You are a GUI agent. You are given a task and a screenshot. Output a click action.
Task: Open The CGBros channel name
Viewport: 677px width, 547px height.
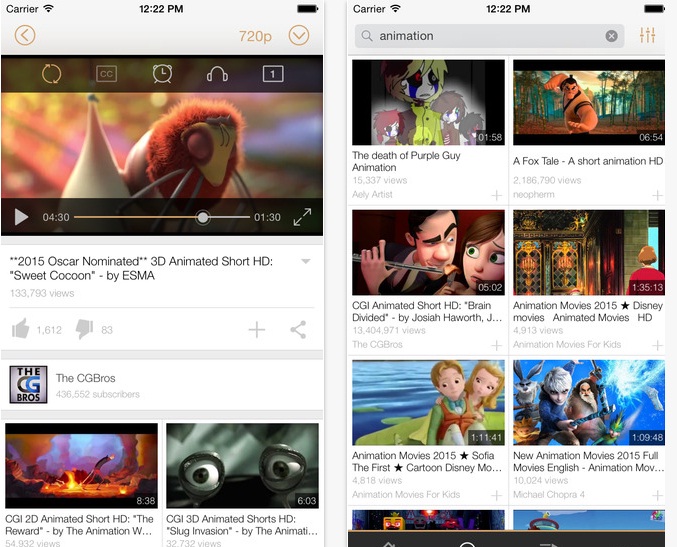(85, 378)
